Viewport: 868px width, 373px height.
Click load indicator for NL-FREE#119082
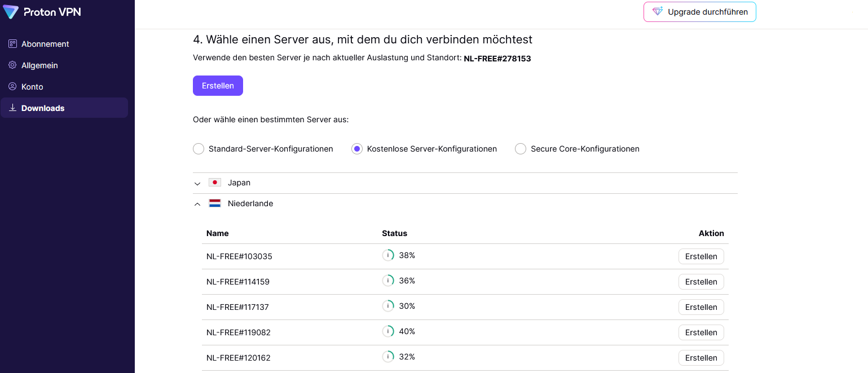click(x=388, y=331)
